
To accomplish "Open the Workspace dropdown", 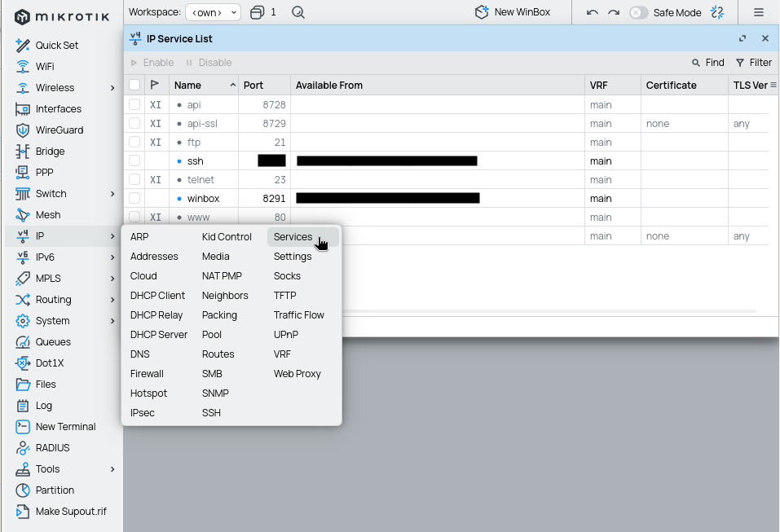I will point(213,12).
